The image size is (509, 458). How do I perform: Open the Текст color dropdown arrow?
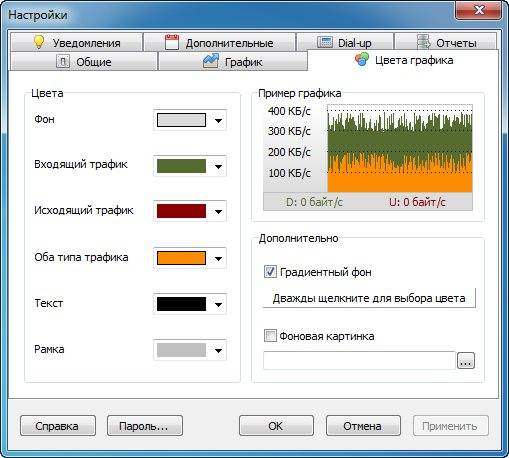[x=218, y=304]
